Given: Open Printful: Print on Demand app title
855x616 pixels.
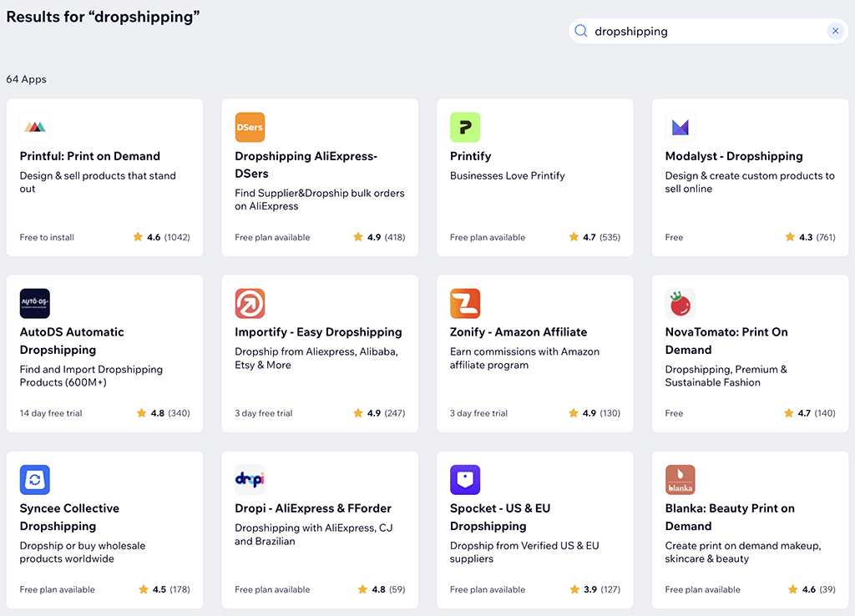Looking at the screenshot, I should tap(90, 156).
